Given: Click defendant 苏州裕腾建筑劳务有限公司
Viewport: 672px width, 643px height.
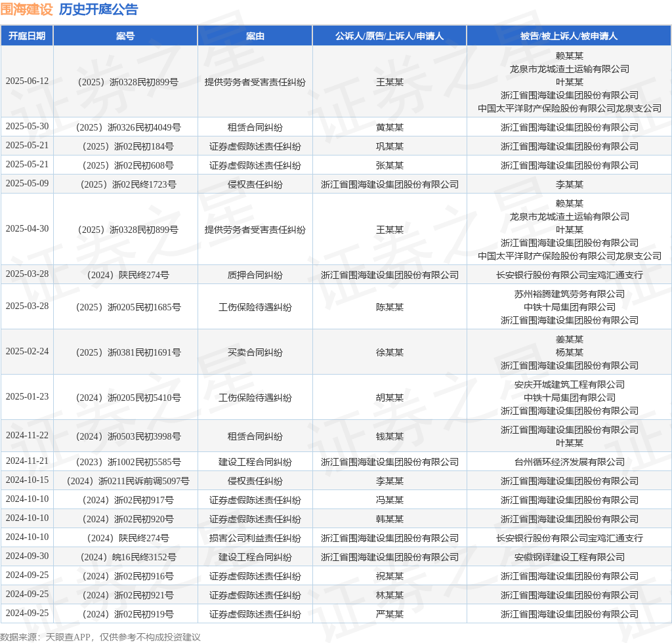Looking at the screenshot, I should (569, 295).
